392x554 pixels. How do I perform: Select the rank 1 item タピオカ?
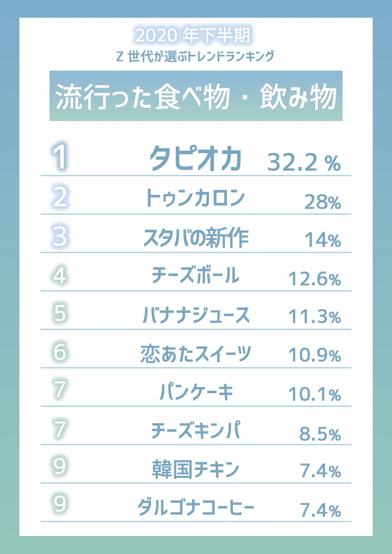196,158
